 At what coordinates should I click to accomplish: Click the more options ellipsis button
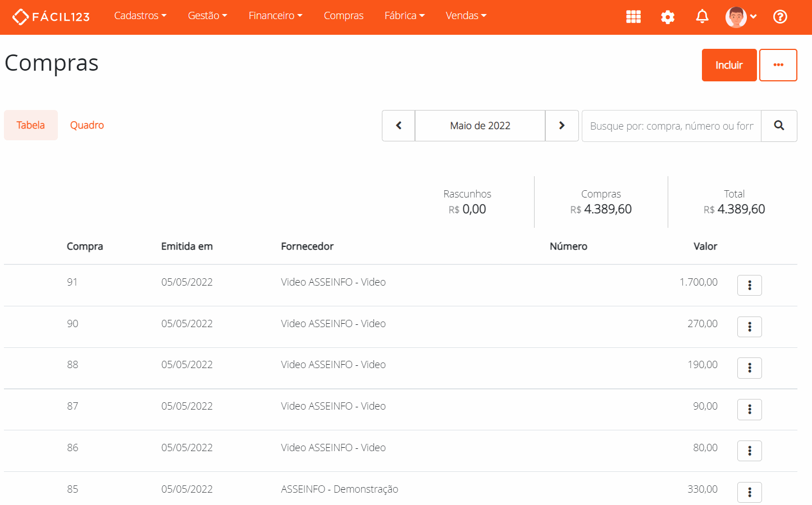pyautogui.click(x=778, y=65)
